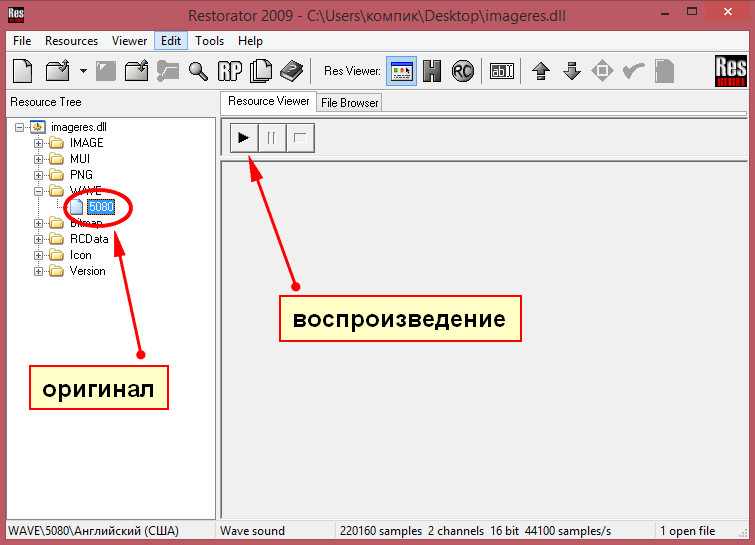This screenshot has width=755, height=545.
Task: Click the Save As folder icon
Action: pos(137,71)
